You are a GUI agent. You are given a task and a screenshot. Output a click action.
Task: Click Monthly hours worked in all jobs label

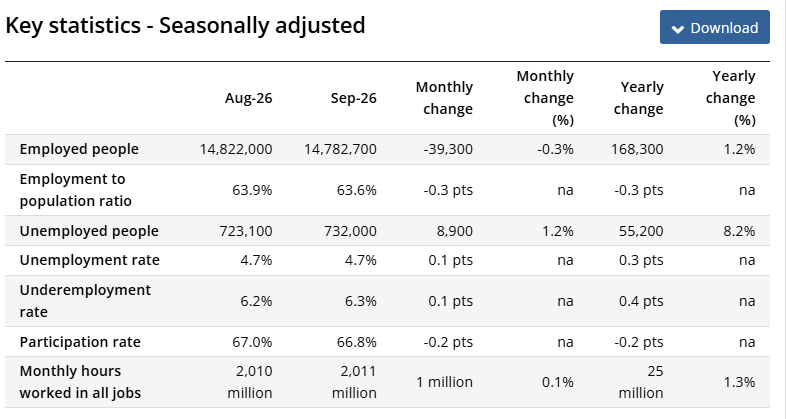pyautogui.click(x=80, y=382)
